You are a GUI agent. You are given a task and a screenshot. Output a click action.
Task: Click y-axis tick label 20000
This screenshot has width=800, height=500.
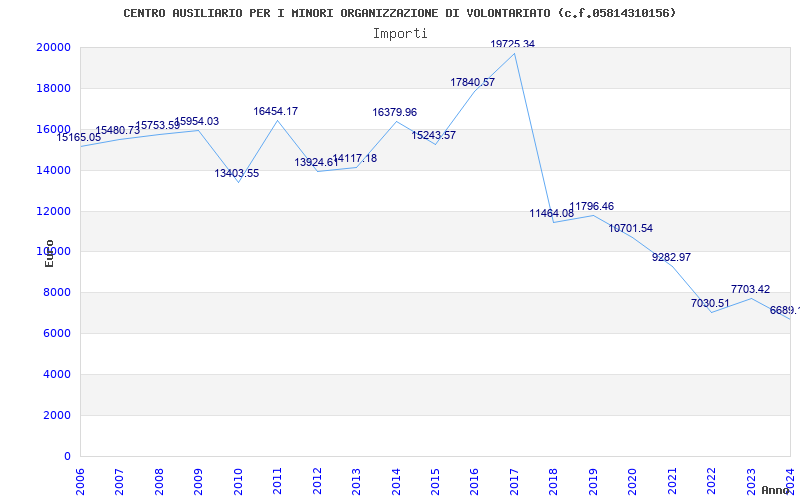[53, 47]
